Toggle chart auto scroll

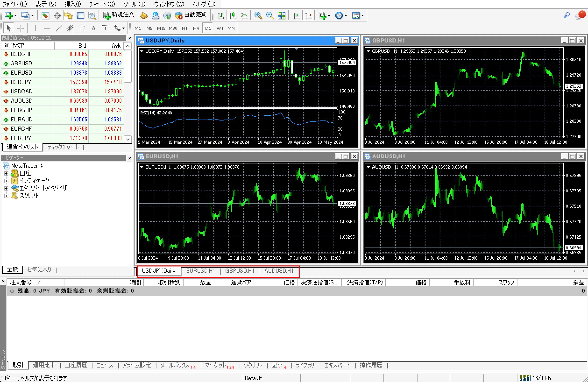pos(295,15)
